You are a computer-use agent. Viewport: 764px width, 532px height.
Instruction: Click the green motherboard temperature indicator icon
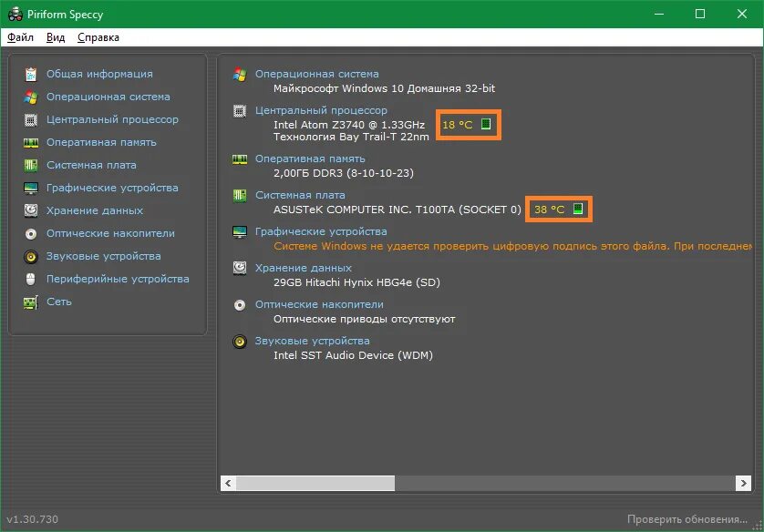pyautogui.click(x=578, y=209)
